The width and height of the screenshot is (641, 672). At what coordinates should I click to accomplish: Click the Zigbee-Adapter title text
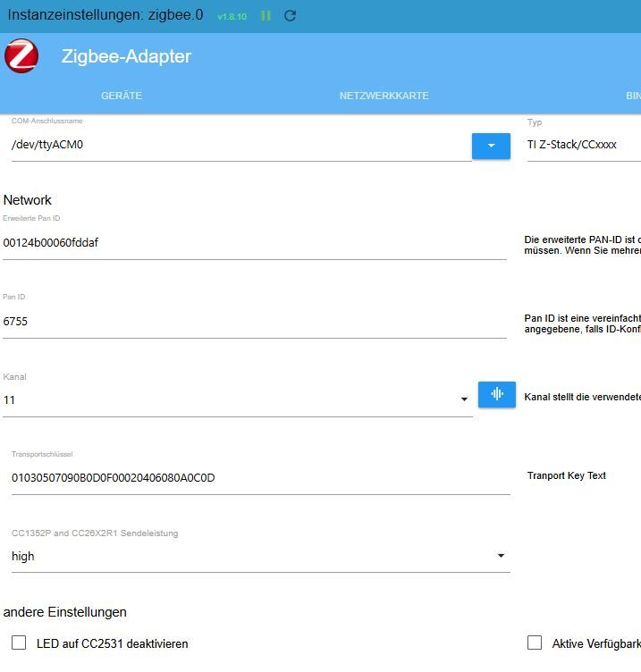coord(126,56)
